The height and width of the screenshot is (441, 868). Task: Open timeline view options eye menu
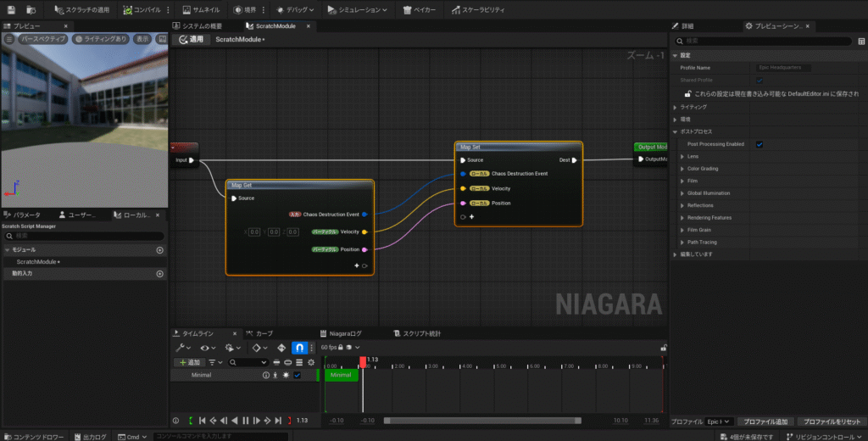(208, 348)
